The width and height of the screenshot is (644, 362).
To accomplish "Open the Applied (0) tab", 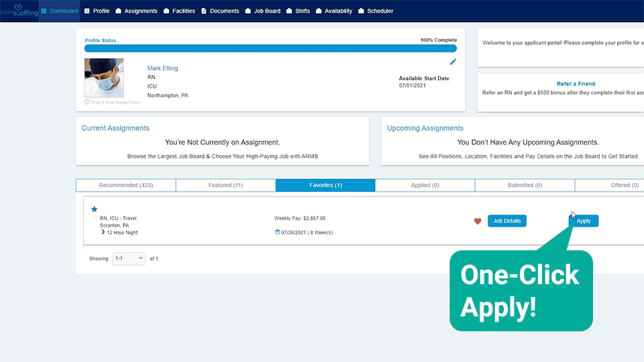I will (425, 185).
